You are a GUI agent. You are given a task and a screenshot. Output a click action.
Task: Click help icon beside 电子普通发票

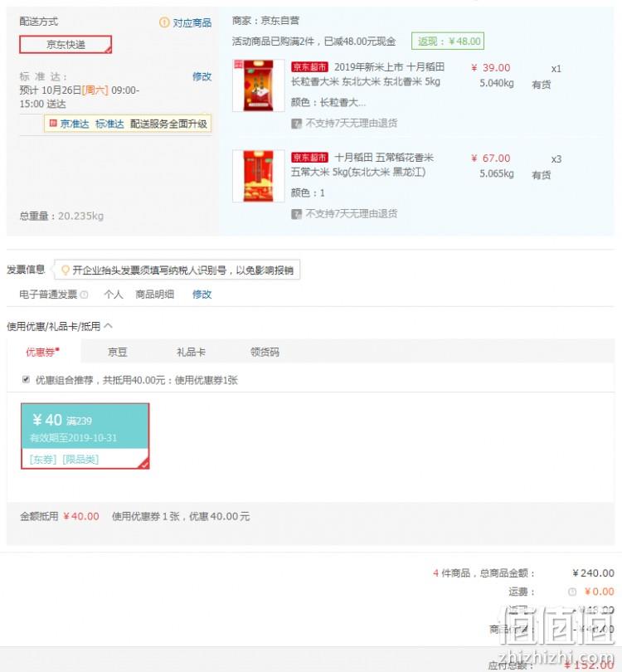[85, 295]
